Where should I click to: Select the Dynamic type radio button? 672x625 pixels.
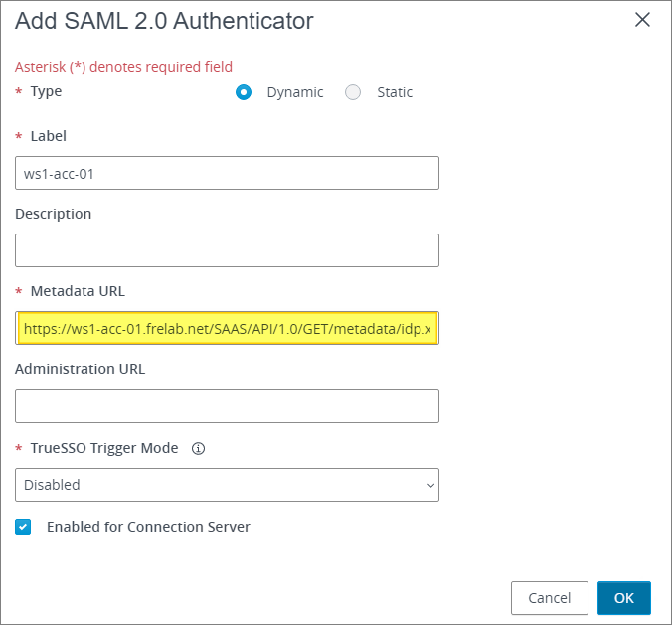click(x=244, y=92)
